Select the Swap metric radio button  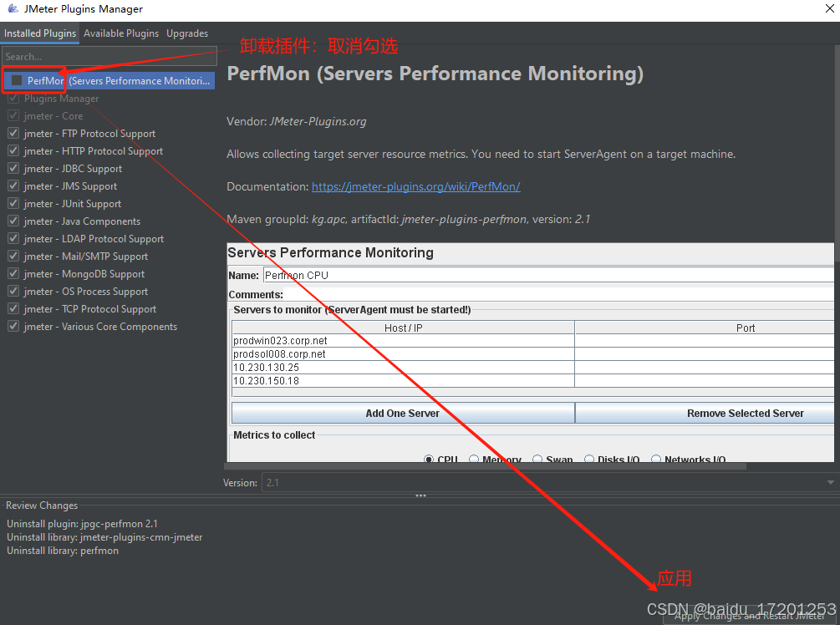click(537, 459)
